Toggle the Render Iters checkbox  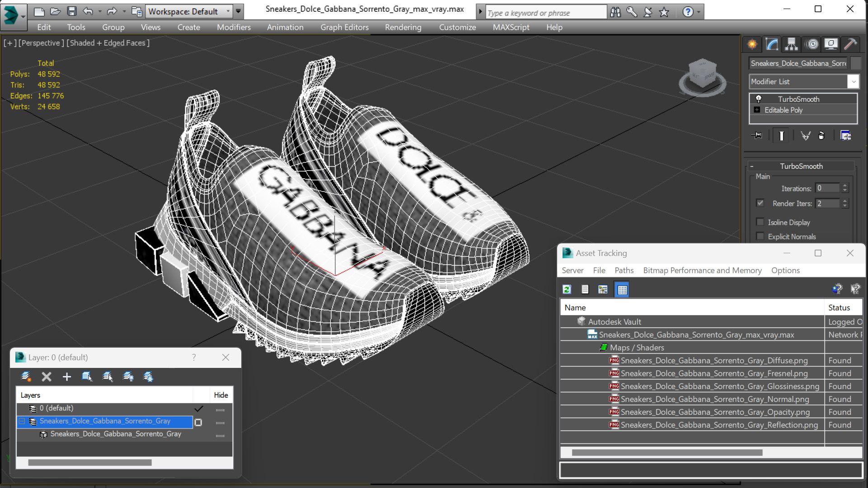point(760,203)
